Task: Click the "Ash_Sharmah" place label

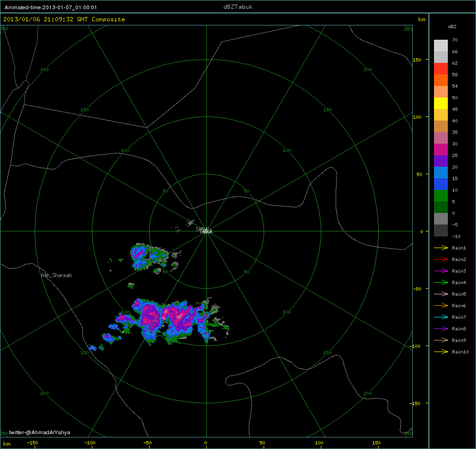Action: 56,275
